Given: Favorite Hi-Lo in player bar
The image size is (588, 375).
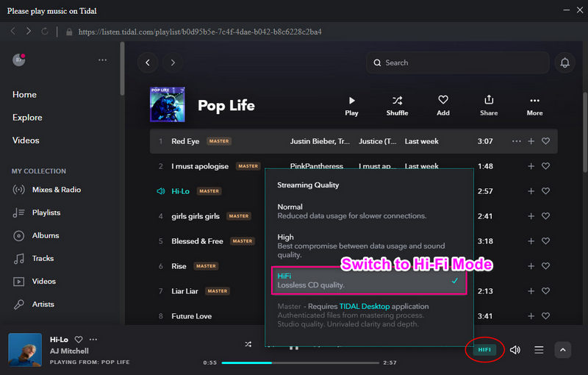Looking at the screenshot, I should click(x=79, y=340).
